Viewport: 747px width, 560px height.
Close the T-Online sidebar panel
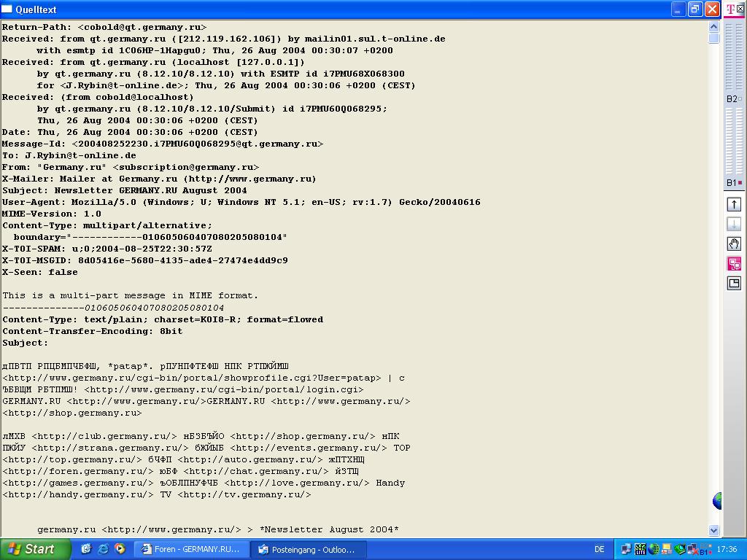[x=741, y=9]
